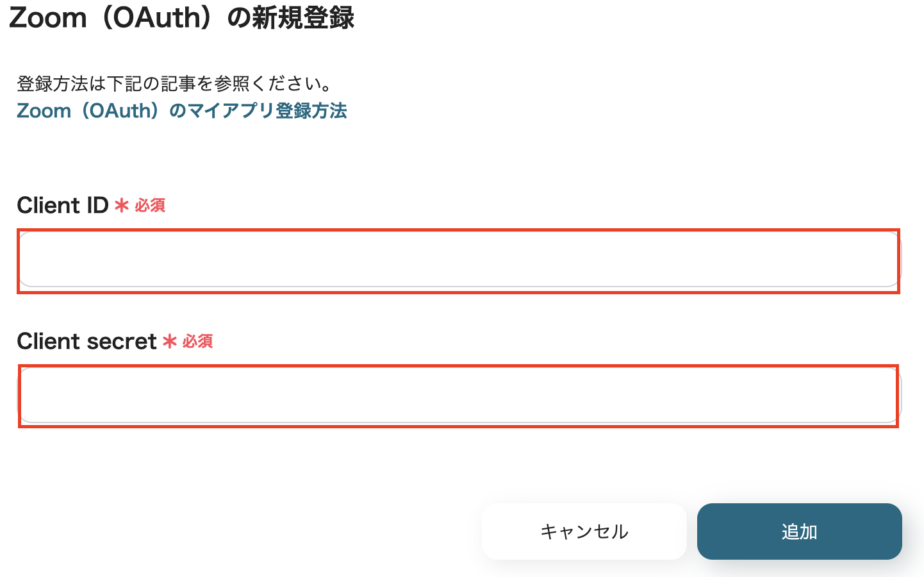Follow the blue registration guide hyperlink
The width and height of the screenshot is (924, 577).
point(181,111)
